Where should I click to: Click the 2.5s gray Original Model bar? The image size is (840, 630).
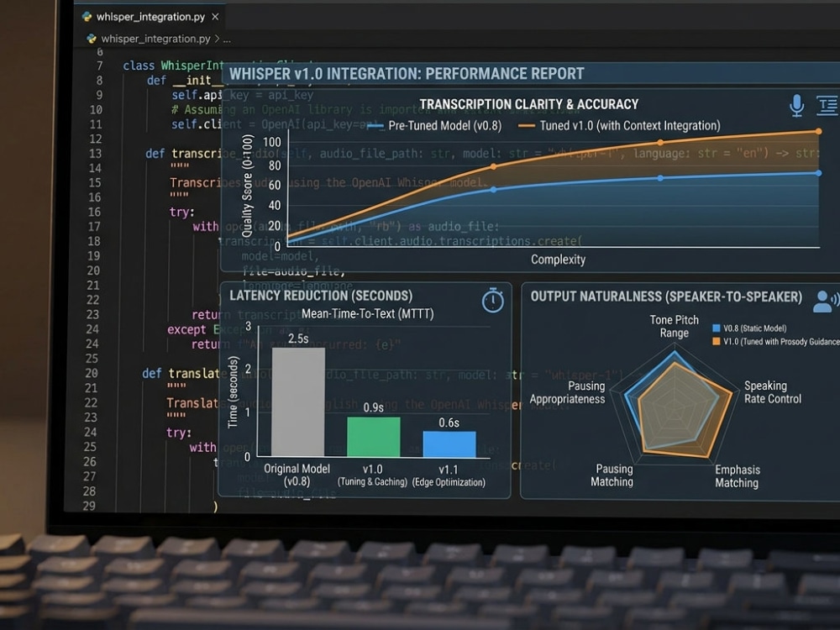coord(298,402)
